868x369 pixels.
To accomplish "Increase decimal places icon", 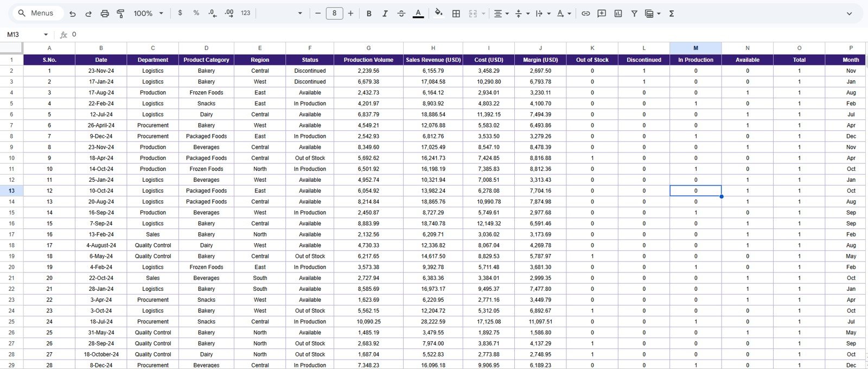I will (x=229, y=13).
